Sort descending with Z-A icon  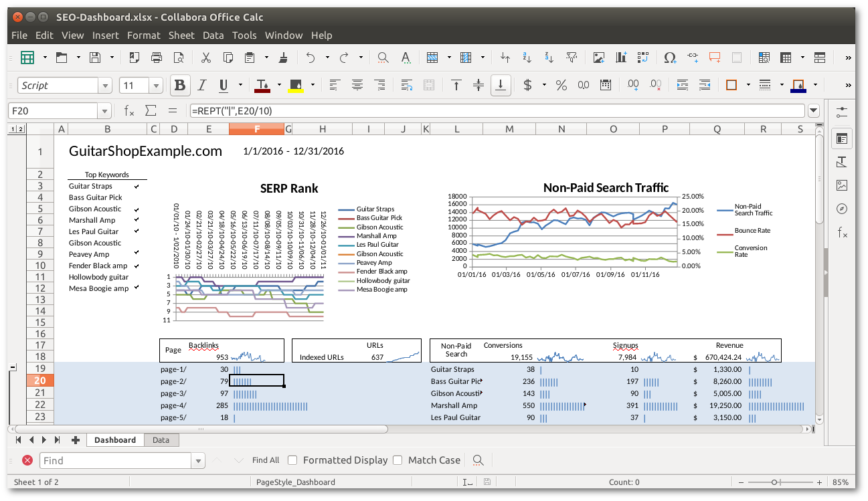pyautogui.click(x=549, y=58)
